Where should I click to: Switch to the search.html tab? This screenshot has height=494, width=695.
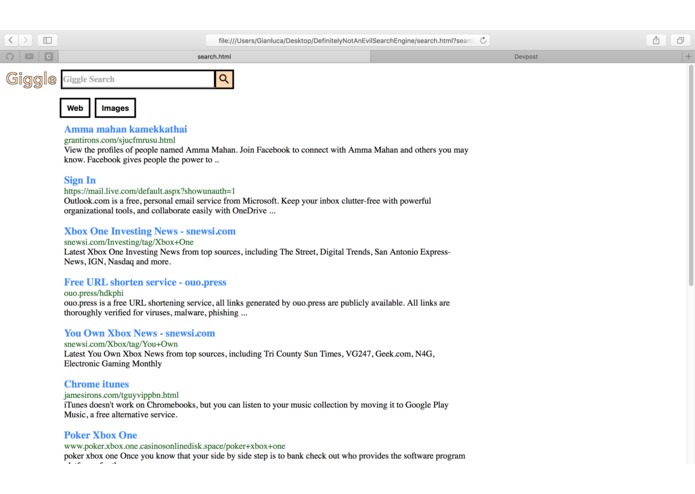215,56
